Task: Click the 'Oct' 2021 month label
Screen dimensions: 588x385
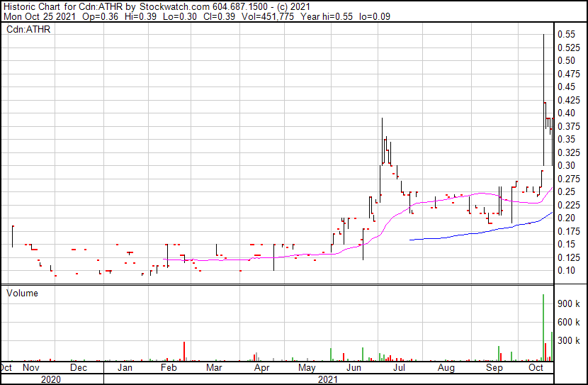Action: [x=536, y=367]
